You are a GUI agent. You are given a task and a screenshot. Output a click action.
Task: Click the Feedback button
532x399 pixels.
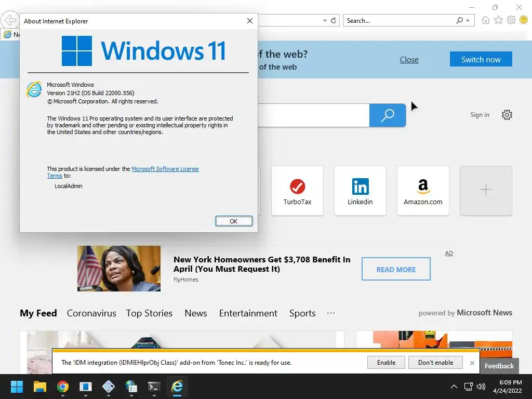click(499, 366)
